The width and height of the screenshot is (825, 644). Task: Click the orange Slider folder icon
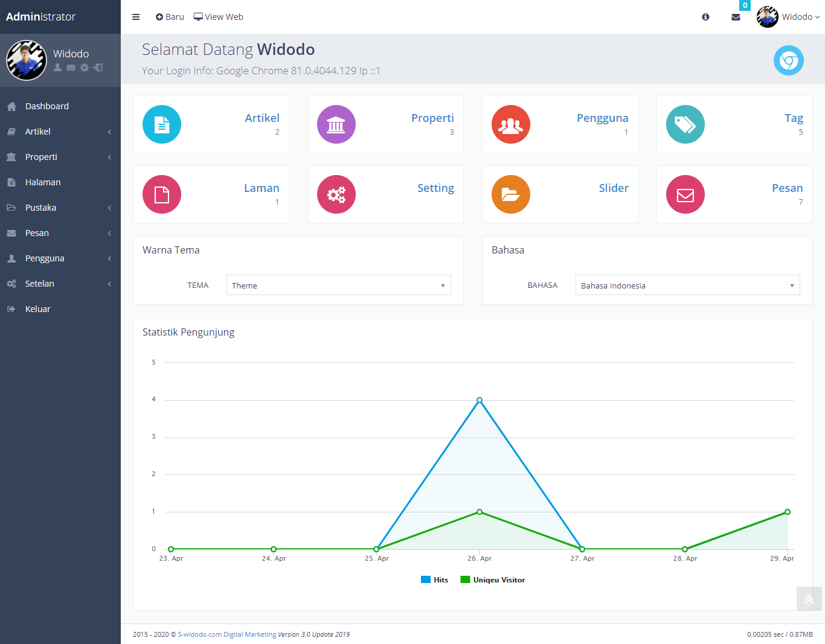[x=511, y=194]
